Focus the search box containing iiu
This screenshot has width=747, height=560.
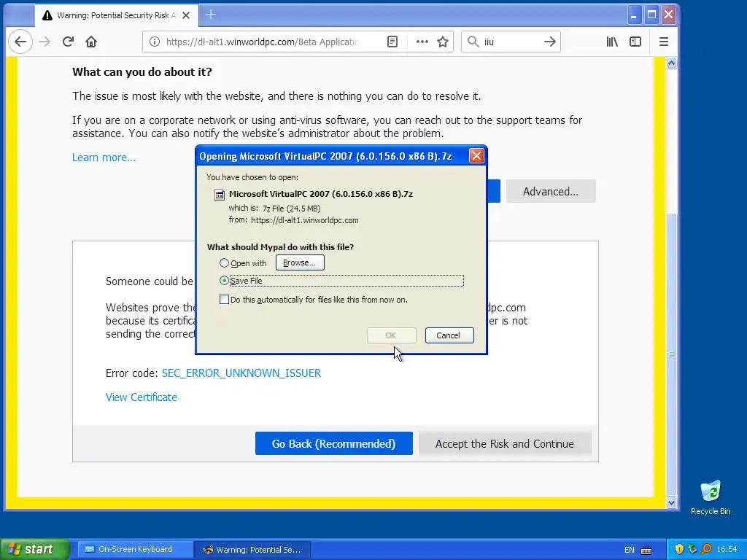(x=511, y=42)
